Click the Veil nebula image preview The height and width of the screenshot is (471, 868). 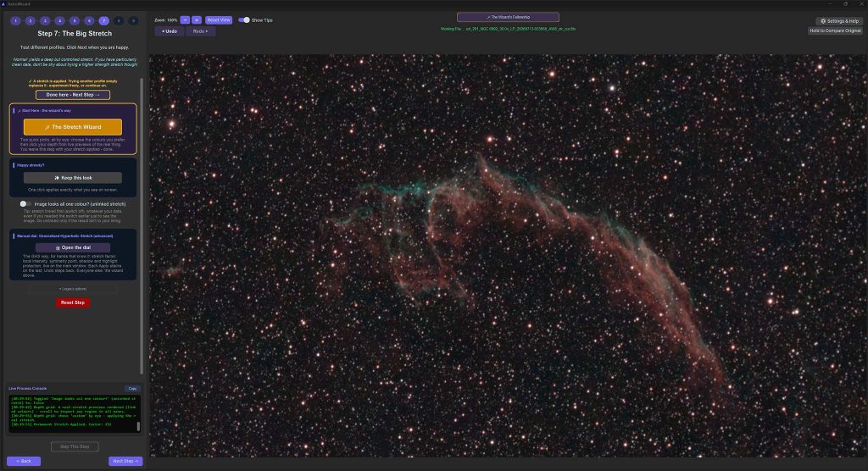pyautogui.click(x=509, y=256)
